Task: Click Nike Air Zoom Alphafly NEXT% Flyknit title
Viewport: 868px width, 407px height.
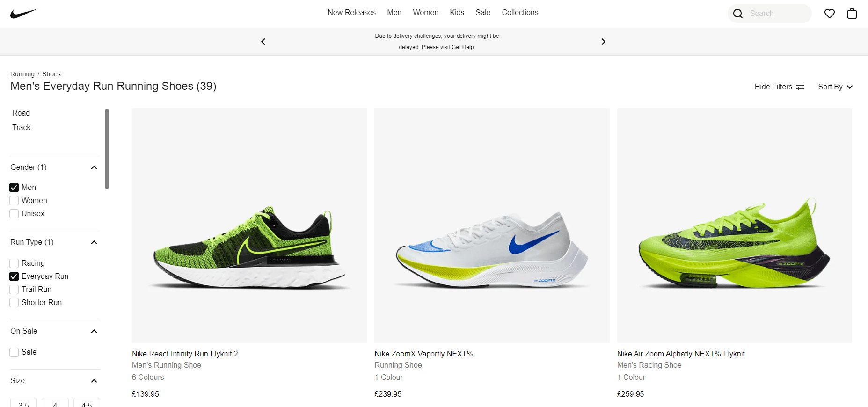Action: [681, 354]
